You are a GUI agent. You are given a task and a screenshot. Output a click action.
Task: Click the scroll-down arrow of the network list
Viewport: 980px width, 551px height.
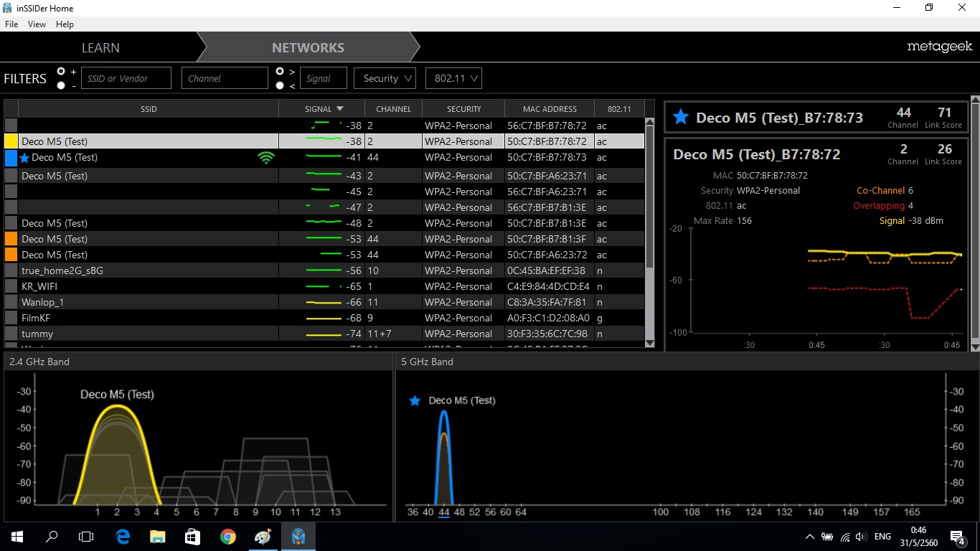(x=650, y=344)
